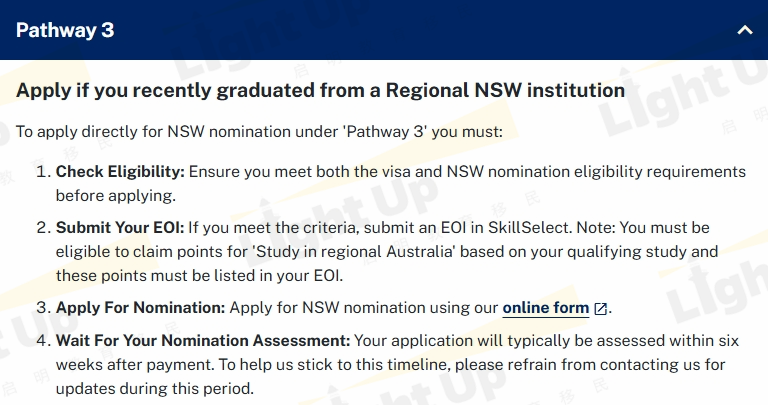Click list number 1 before Check Eligibility

[42, 172]
